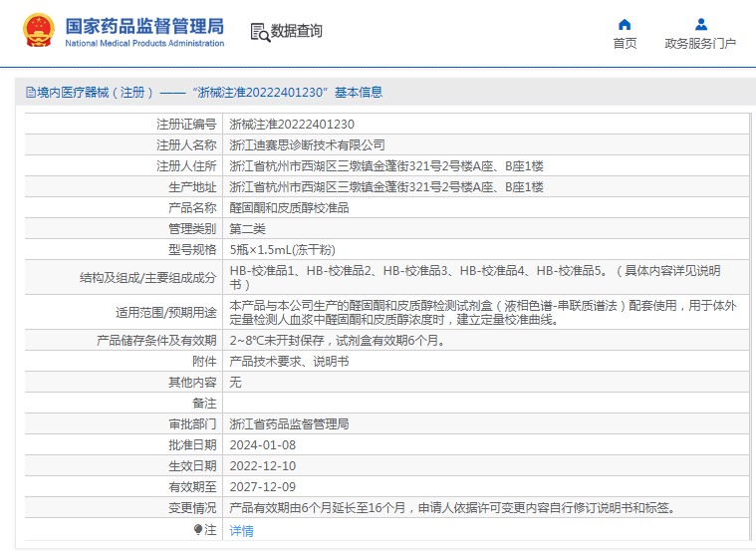Click the lightbulb icon next to 注

197,530
